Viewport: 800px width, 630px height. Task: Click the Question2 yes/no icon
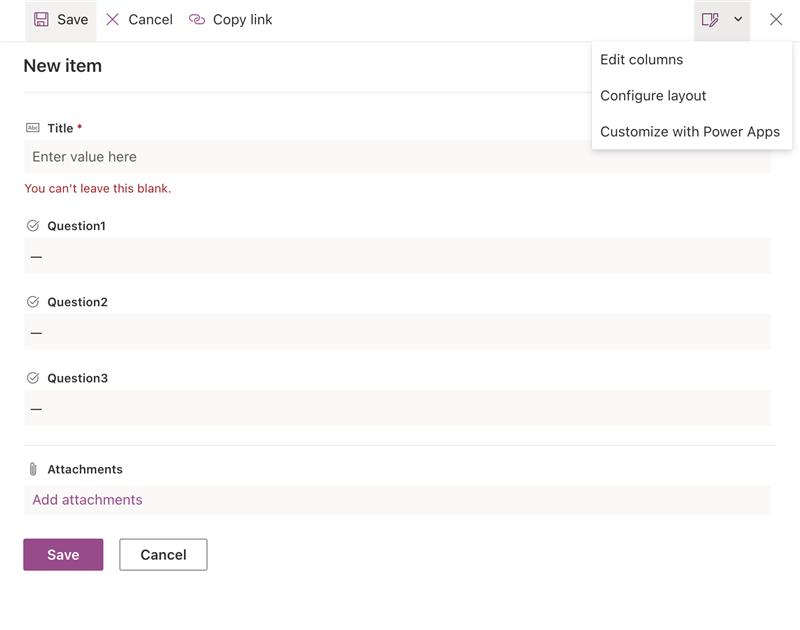tap(33, 302)
